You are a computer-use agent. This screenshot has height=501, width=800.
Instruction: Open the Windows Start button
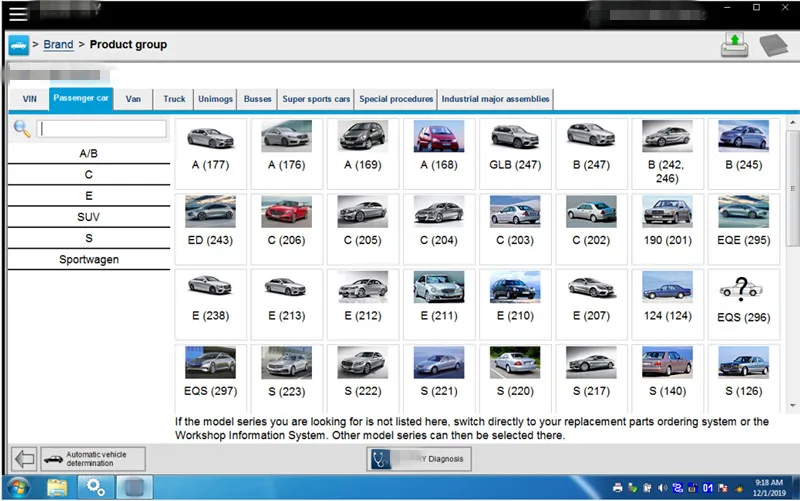18,488
